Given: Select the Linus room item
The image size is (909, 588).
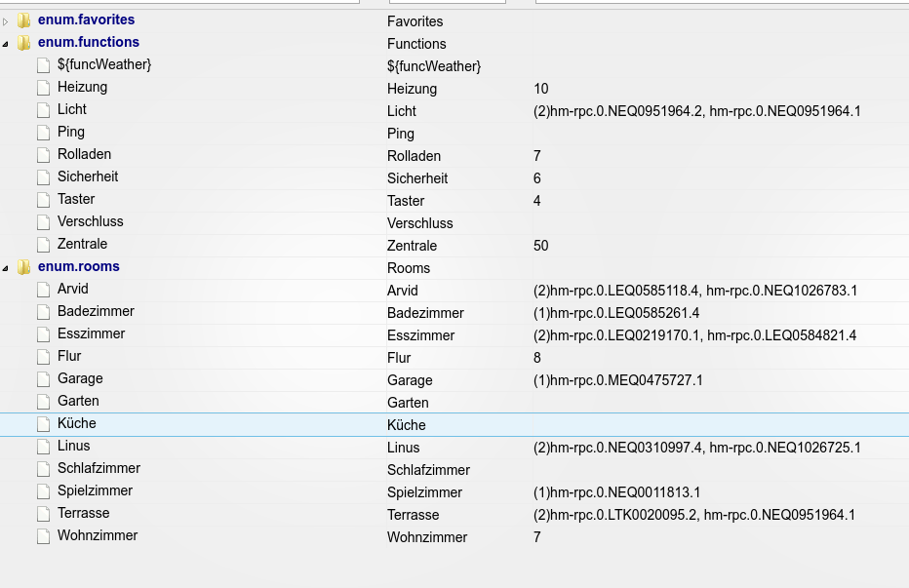Looking at the screenshot, I should [x=73, y=446].
